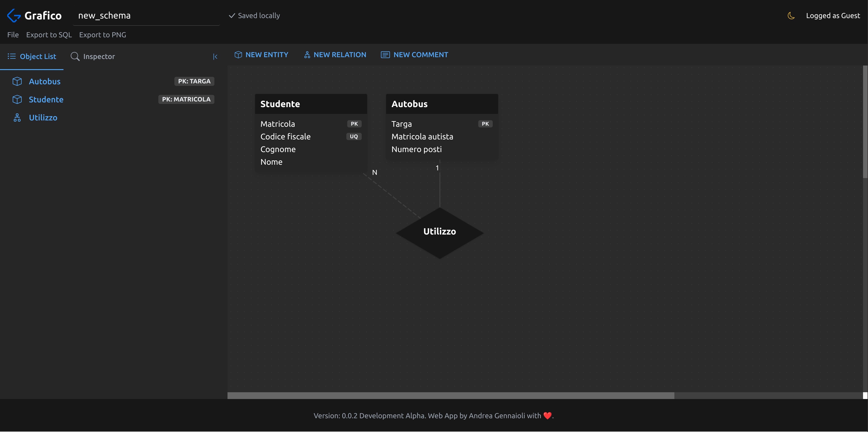868x432 pixels.
Task: Open the File menu
Action: click(x=13, y=35)
